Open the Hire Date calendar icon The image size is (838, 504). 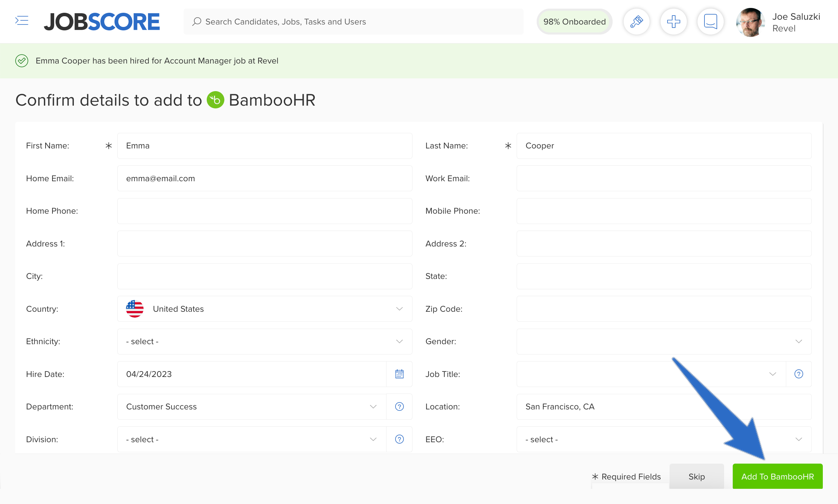click(x=399, y=374)
